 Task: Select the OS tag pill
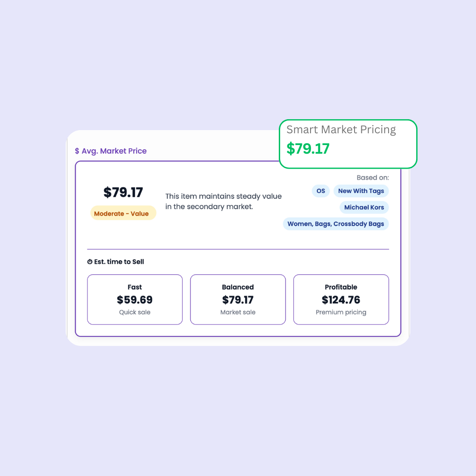(321, 191)
